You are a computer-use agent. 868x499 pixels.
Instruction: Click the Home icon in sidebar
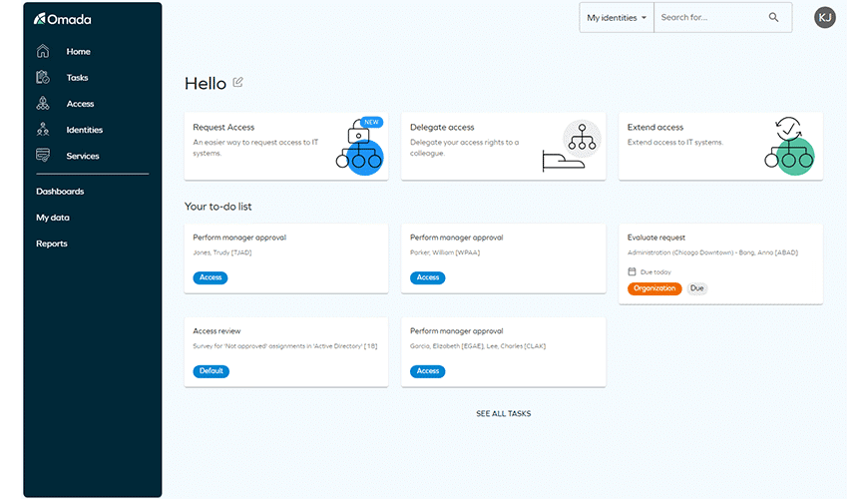(43, 52)
